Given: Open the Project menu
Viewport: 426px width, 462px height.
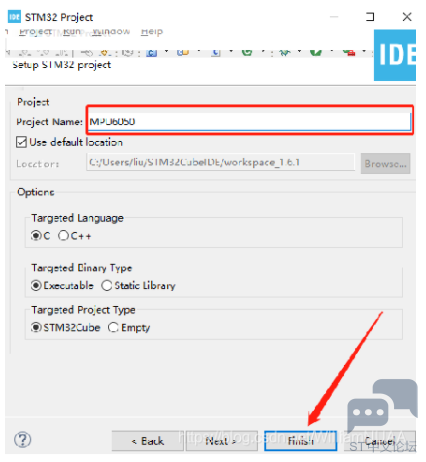Looking at the screenshot, I should (35, 31).
